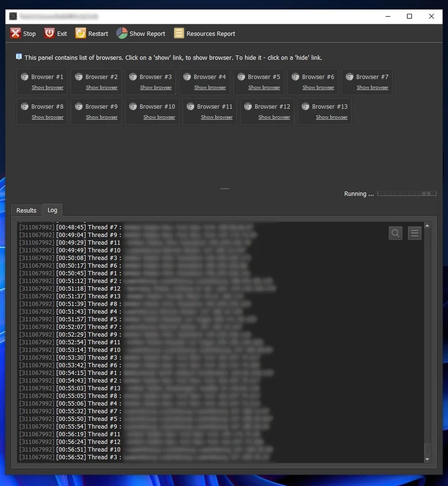Click the Browser #7 chrome icon
The height and width of the screenshot is (486, 448).
click(x=349, y=77)
